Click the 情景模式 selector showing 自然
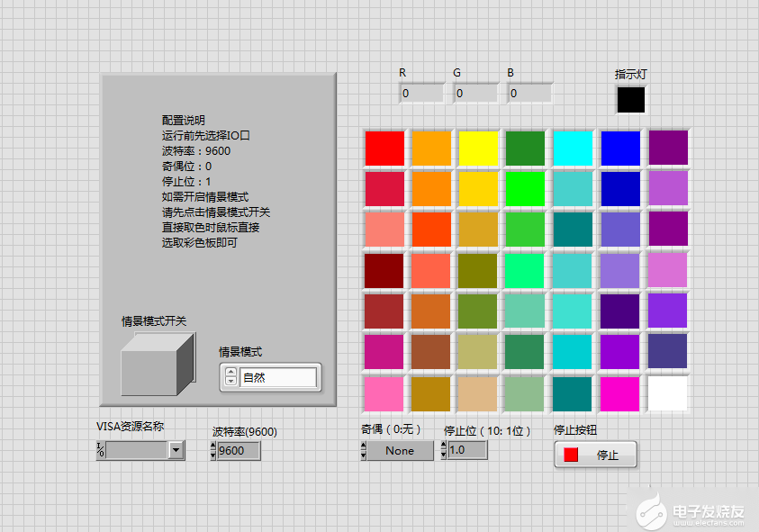 tap(278, 378)
